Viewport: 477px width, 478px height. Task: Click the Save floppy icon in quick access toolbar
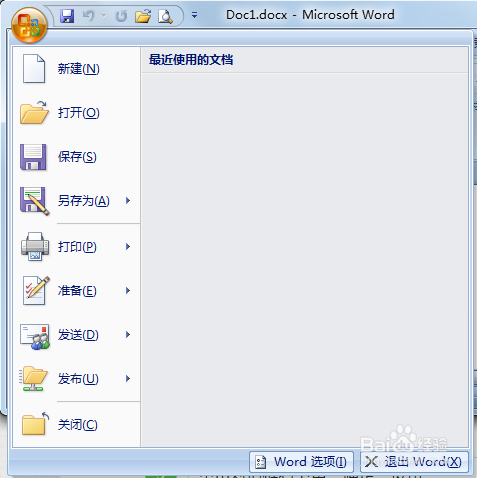[67, 16]
